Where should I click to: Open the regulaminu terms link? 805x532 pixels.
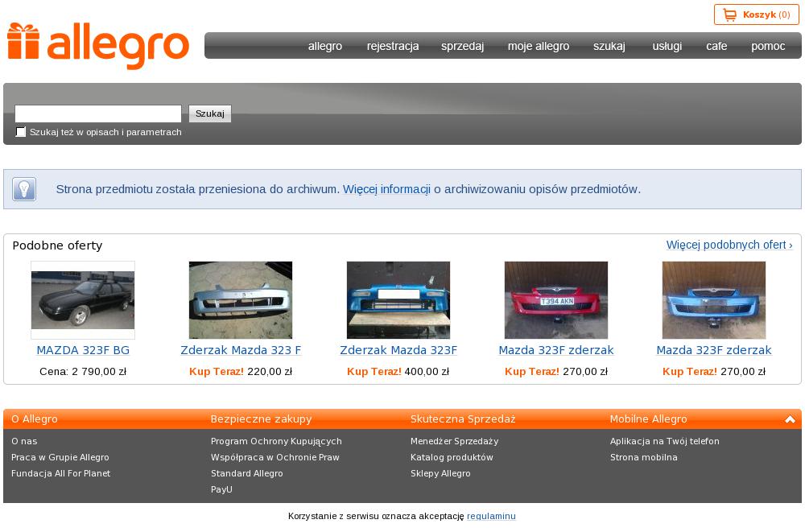tap(491, 516)
